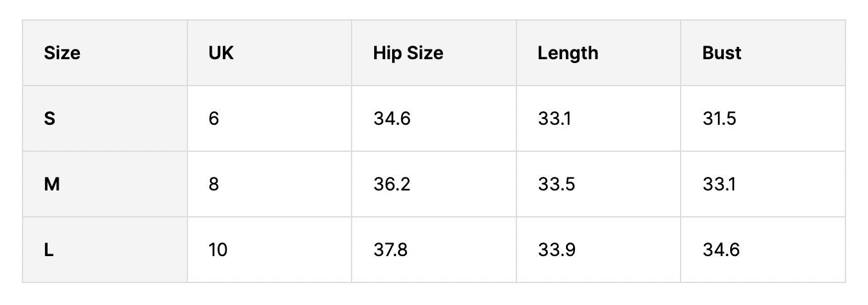This screenshot has width=868, height=305.
Task: Click UK size 6 cell
Action: point(214,119)
